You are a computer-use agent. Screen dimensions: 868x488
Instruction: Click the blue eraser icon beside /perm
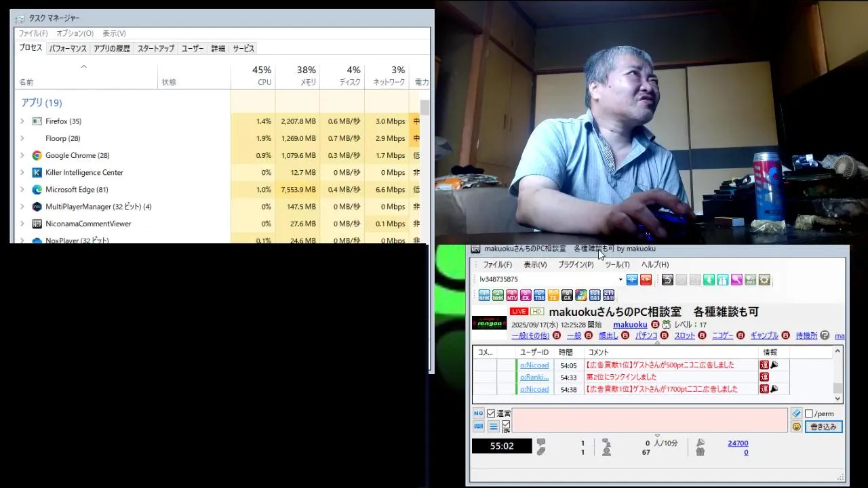click(x=796, y=413)
